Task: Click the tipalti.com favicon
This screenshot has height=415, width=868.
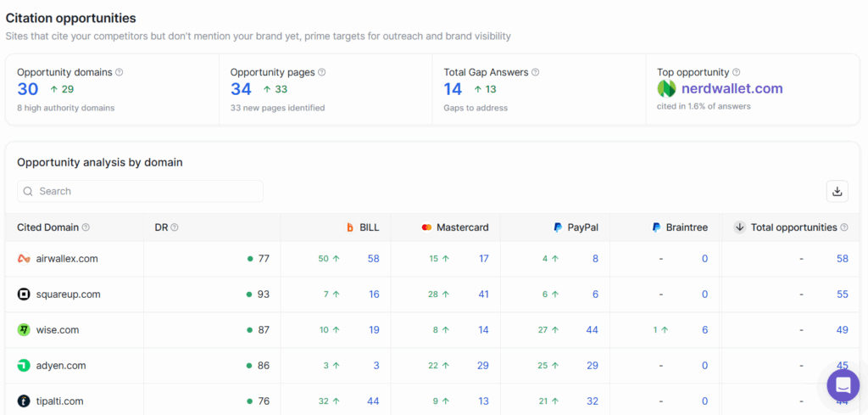Action: [23, 401]
